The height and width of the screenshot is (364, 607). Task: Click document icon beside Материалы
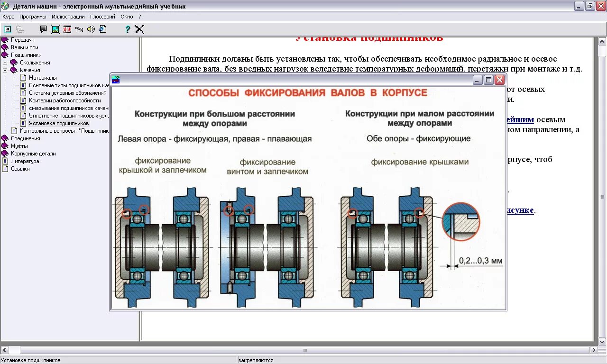24,78
